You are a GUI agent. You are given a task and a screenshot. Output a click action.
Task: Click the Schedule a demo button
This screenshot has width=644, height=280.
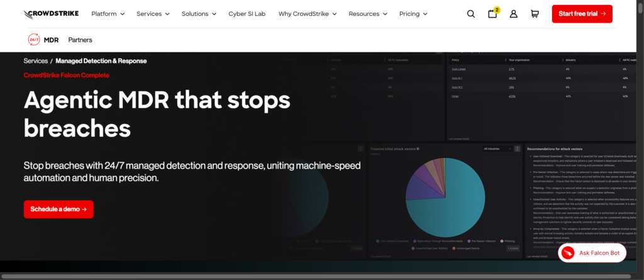58,210
